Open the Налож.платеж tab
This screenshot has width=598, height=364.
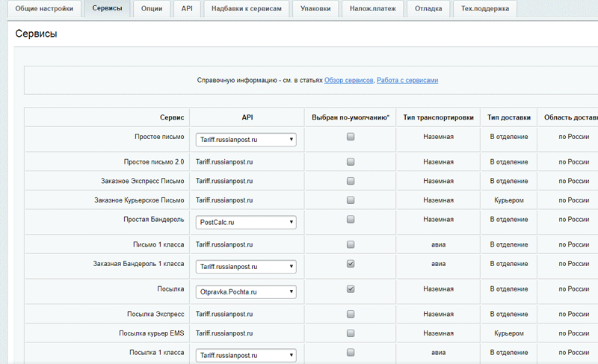click(x=373, y=9)
